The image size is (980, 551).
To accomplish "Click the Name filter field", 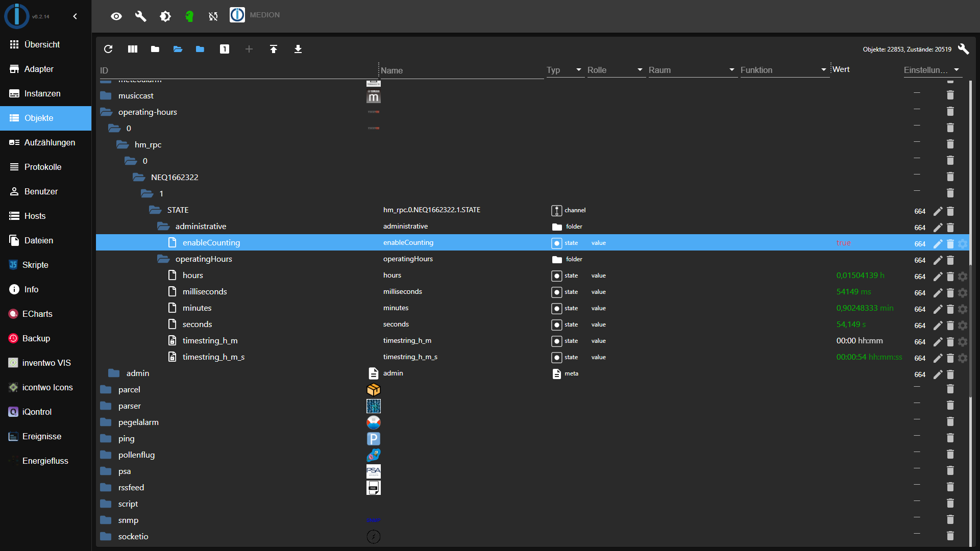I will tap(461, 70).
